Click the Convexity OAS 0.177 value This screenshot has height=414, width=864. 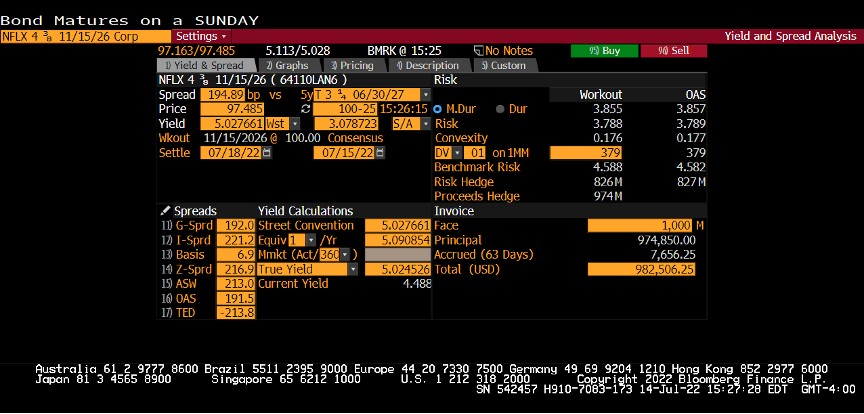pyautogui.click(x=692, y=138)
